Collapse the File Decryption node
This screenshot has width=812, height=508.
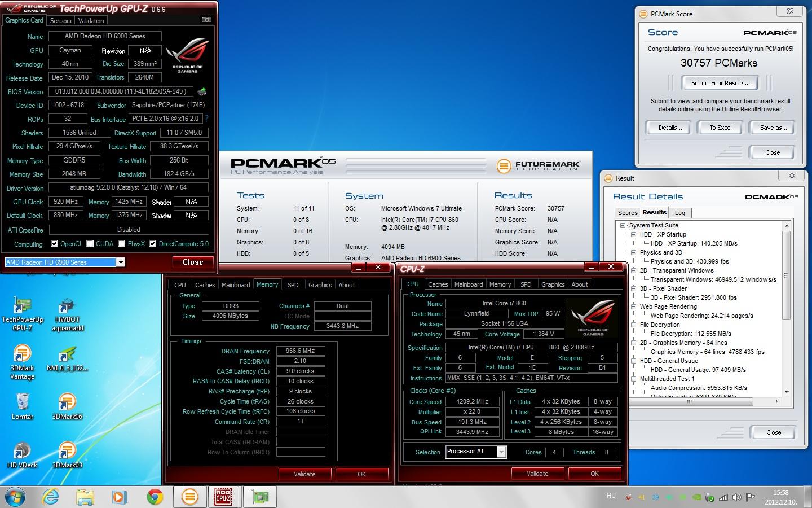pos(634,325)
